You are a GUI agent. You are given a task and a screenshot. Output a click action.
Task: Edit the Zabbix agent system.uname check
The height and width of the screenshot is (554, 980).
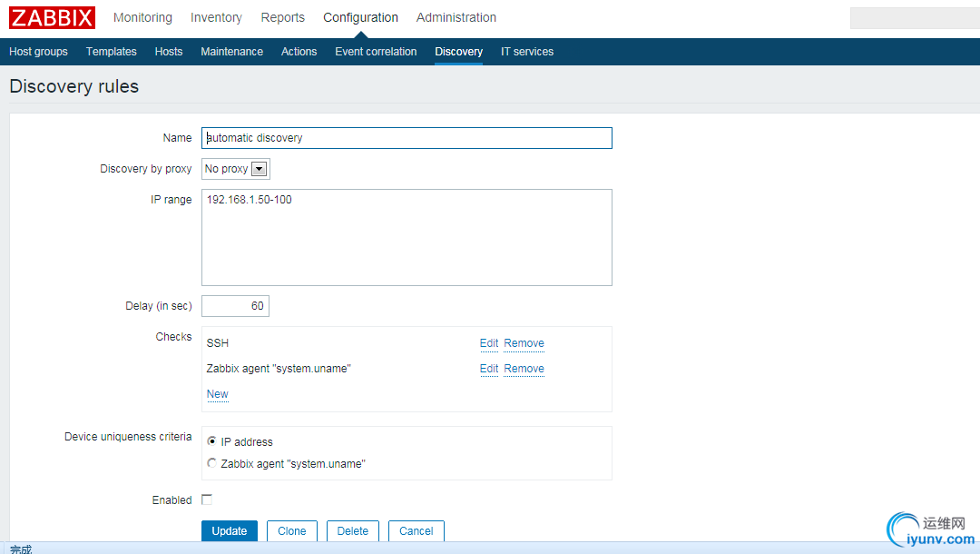[489, 369]
